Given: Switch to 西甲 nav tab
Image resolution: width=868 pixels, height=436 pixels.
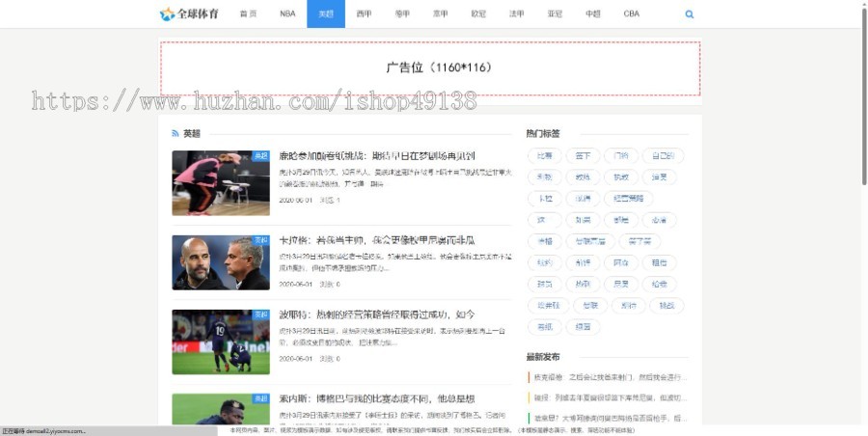Looking at the screenshot, I should [364, 14].
